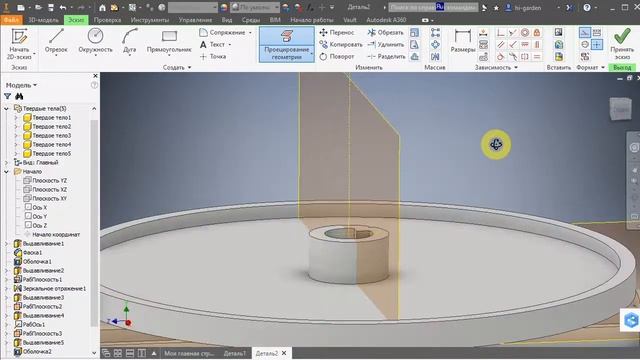Select the Дуга arc tool
This screenshot has width=640, height=360.
[129, 41]
